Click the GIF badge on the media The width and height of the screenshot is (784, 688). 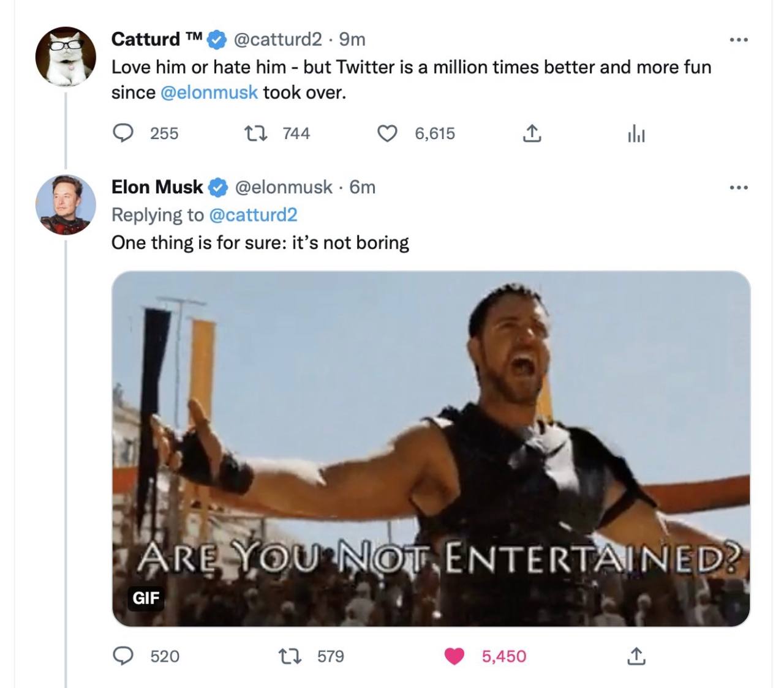click(146, 597)
